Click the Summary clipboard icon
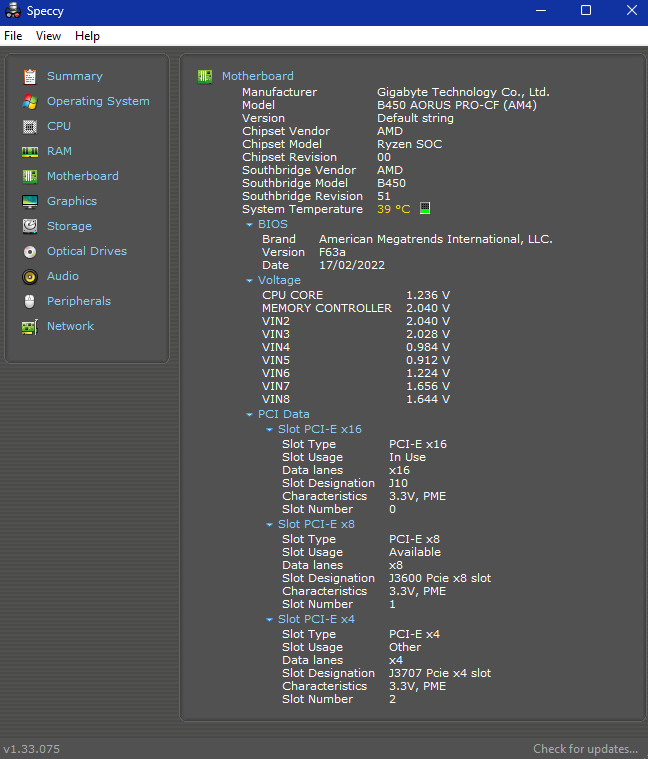 (30, 76)
